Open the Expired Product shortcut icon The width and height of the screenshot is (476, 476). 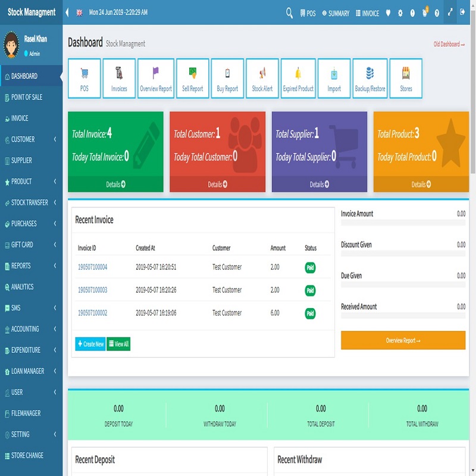298,78
